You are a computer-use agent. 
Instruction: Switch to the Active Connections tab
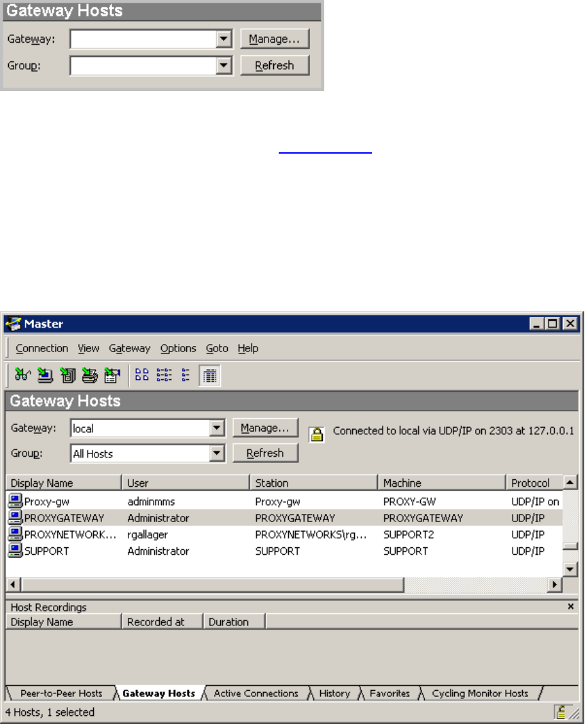tap(256, 693)
